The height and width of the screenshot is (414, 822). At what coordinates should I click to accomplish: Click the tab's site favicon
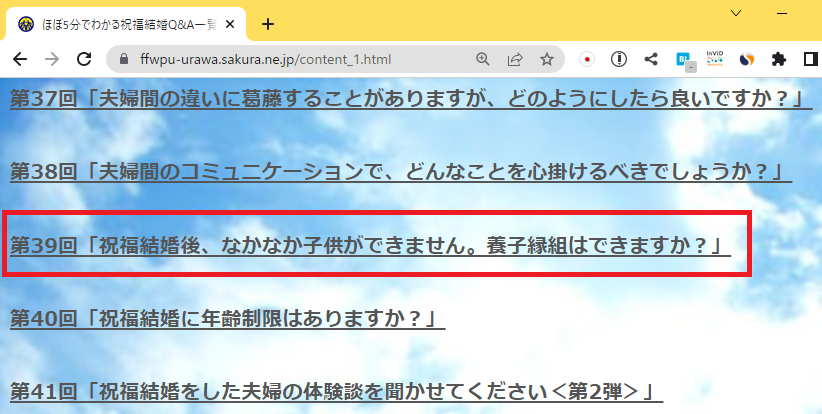pos(25,24)
